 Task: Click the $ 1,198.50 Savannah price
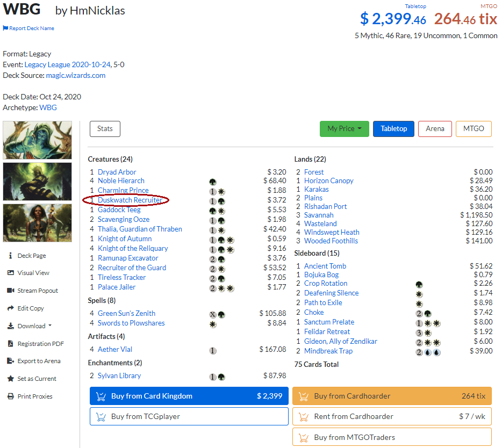coord(476,215)
